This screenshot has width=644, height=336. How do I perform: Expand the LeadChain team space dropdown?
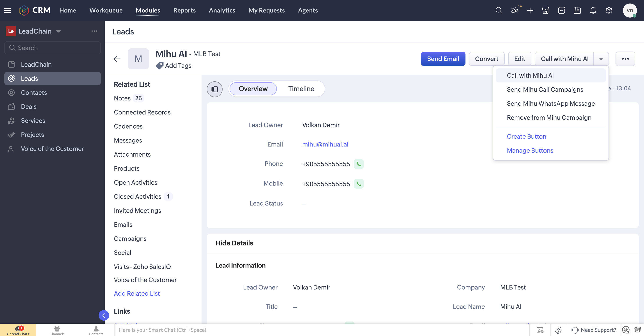58,31
